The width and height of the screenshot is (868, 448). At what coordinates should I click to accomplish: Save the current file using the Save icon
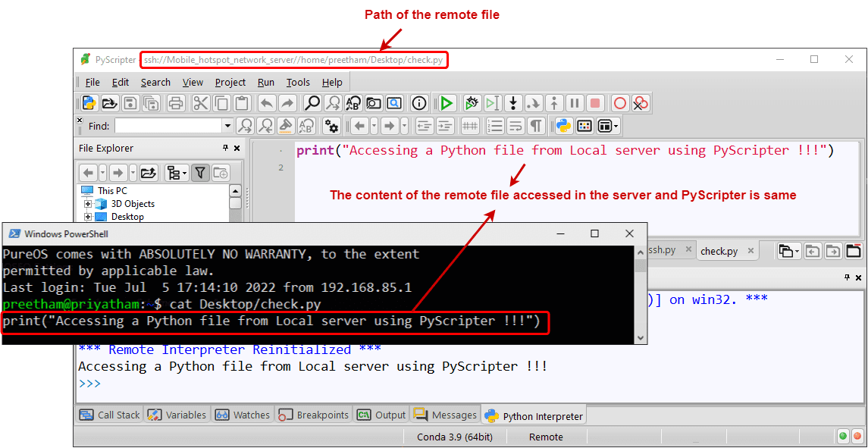(x=132, y=103)
